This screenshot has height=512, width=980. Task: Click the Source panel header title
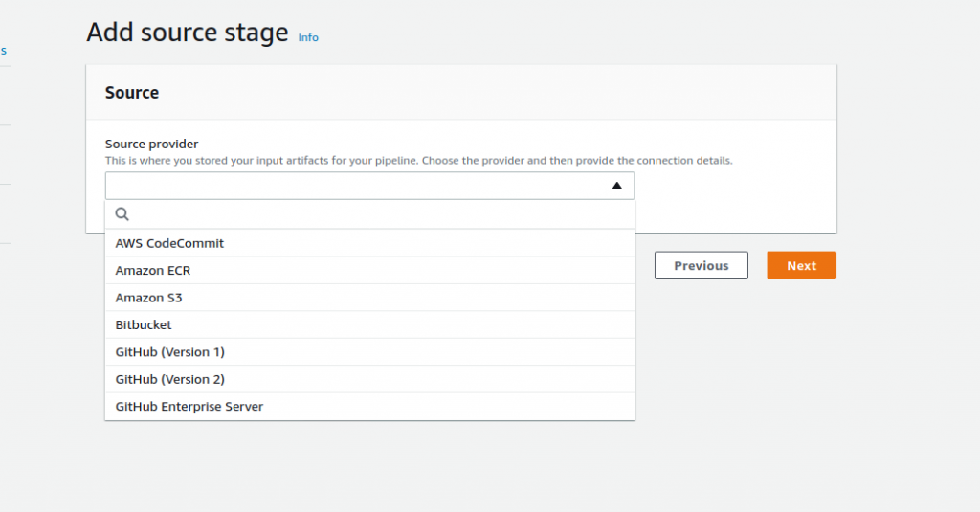(132, 93)
